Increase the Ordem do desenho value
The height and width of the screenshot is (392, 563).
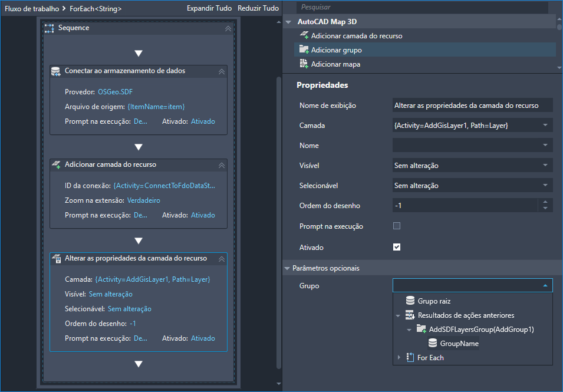[x=545, y=202]
